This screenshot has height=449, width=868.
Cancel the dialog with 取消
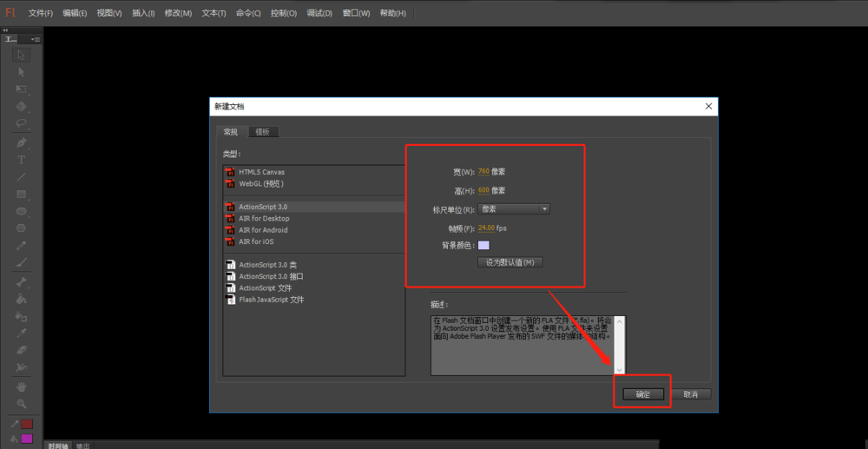tap(690, 394)
